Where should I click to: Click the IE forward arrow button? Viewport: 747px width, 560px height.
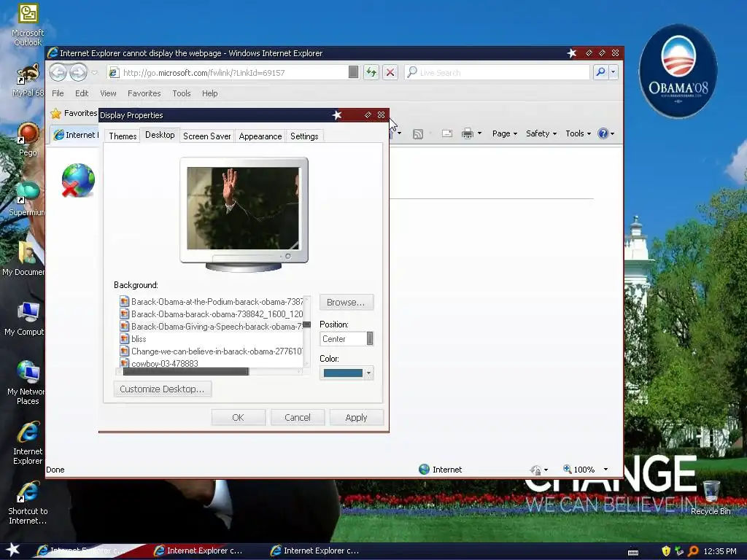pyautogui.click(x=78, y=72)
